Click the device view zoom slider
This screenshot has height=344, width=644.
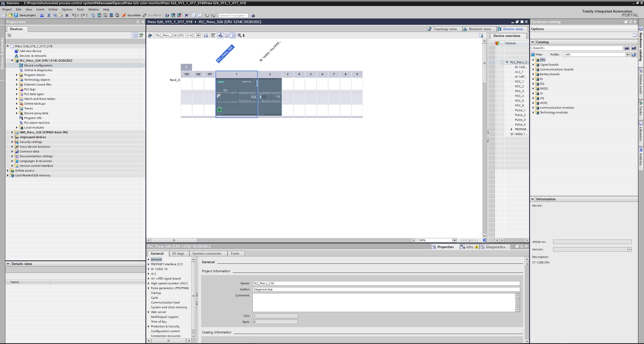[x=469, y=240]
